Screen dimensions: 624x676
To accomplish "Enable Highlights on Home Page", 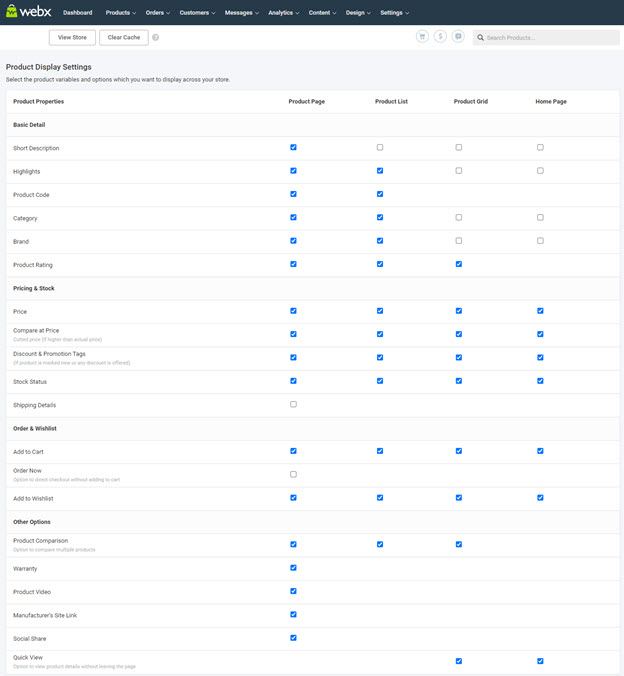I will [x=540, y=171].
